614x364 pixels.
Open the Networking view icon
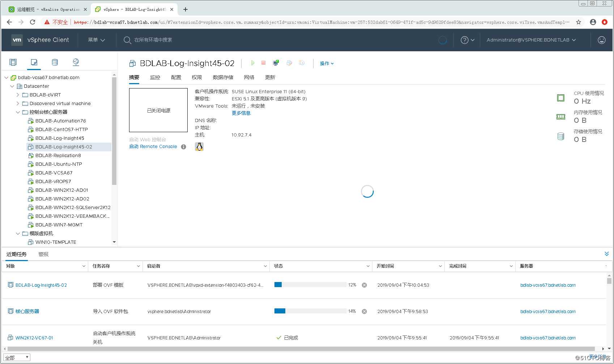pos(76,62)
